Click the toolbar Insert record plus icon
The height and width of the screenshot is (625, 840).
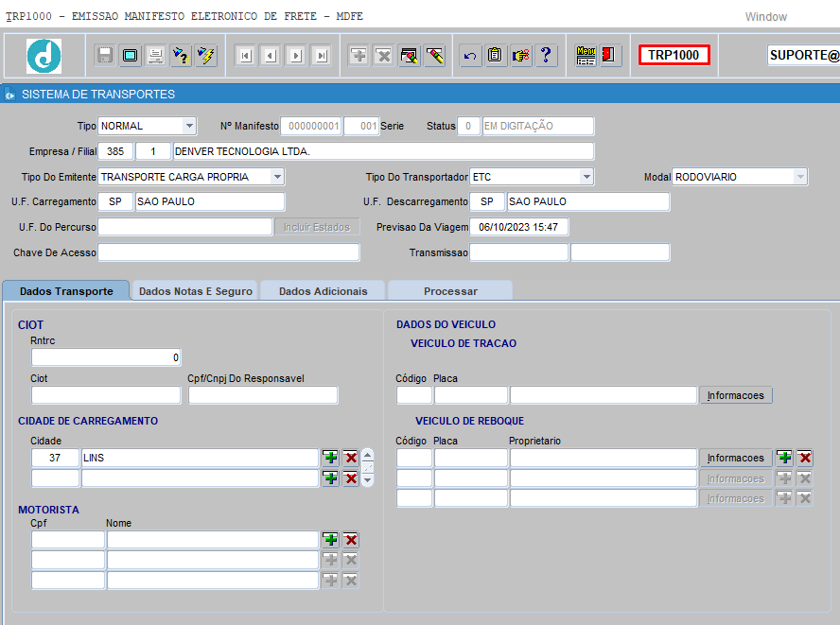pos(359,55)
